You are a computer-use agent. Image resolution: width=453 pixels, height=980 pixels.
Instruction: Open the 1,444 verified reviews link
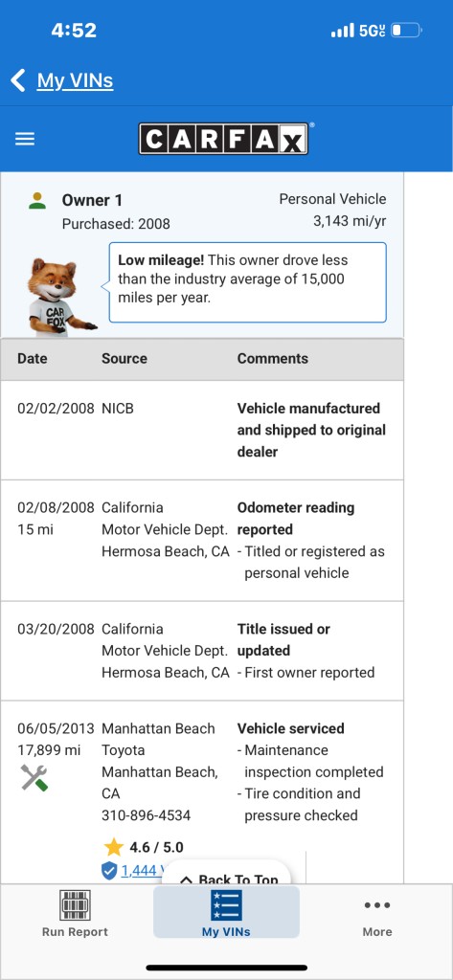click(x=143, y=870)
